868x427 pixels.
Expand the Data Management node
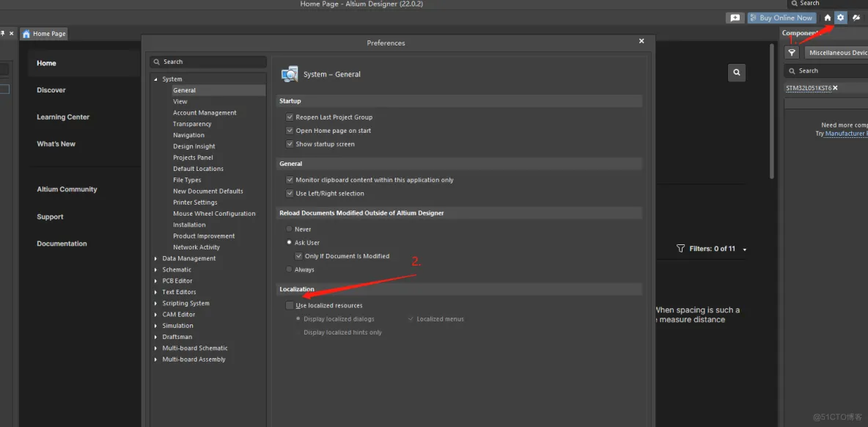[156, 258]
